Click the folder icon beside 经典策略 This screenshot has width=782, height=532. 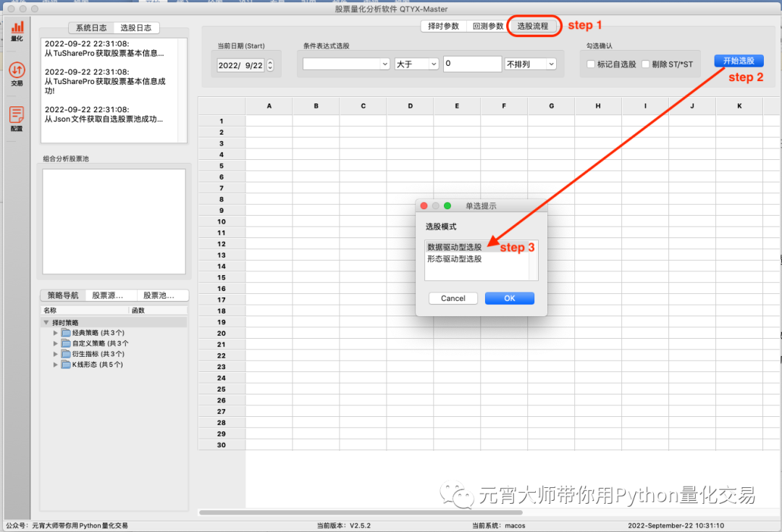65,332
